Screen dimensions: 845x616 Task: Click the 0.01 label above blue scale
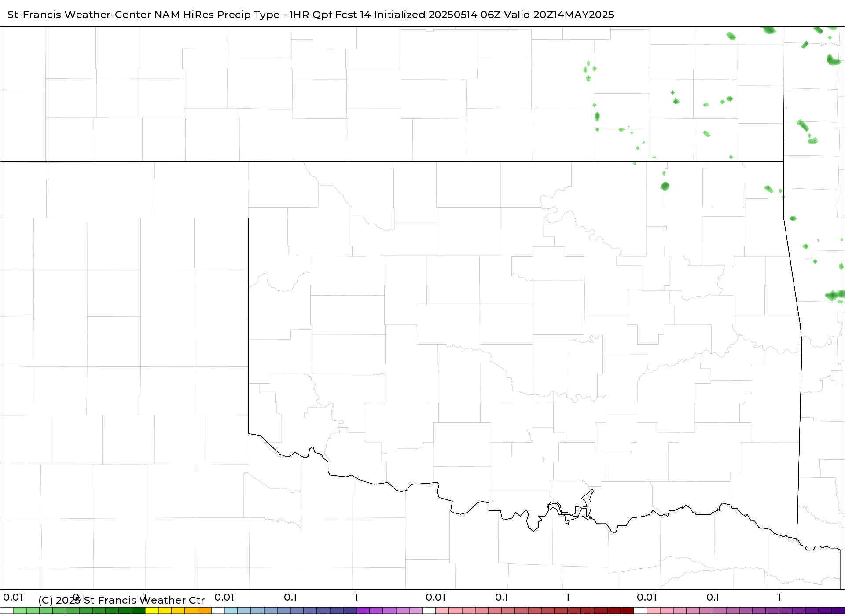[224, 597]
